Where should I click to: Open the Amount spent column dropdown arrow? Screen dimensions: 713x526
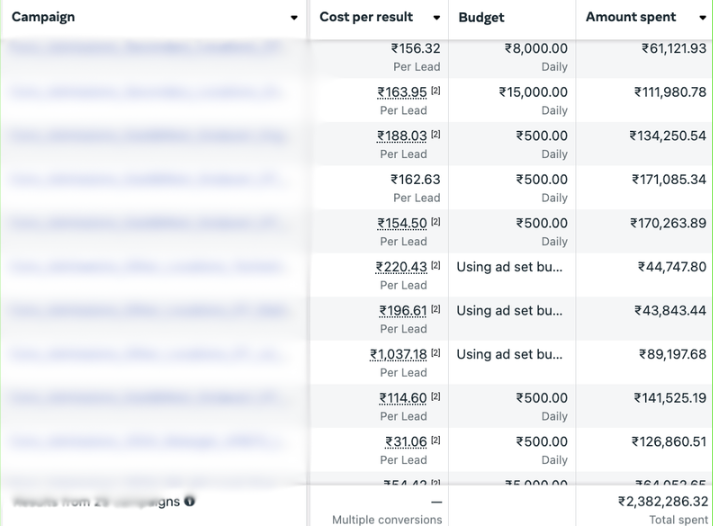pos(703,18)
